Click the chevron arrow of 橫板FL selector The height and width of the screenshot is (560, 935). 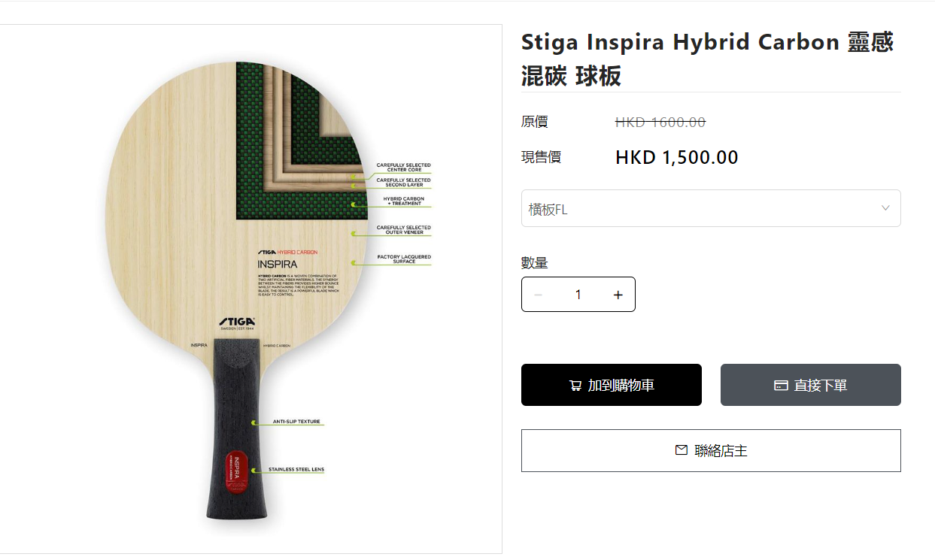pyautogui.click(x=885, y=208)
